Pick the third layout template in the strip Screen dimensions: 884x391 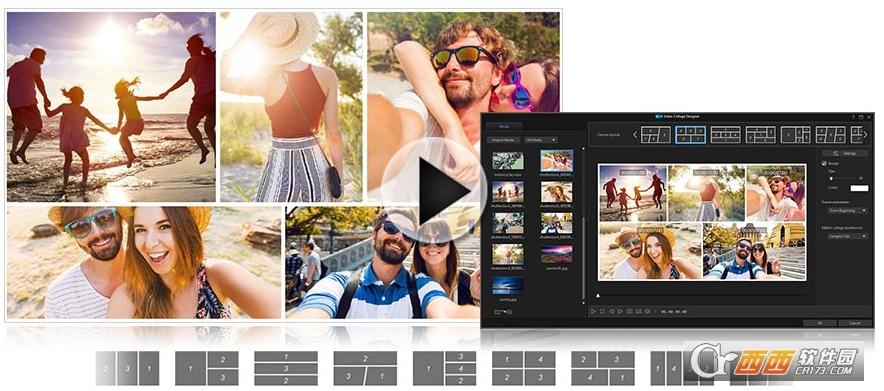pyautogui.click(x=726, y=135)
